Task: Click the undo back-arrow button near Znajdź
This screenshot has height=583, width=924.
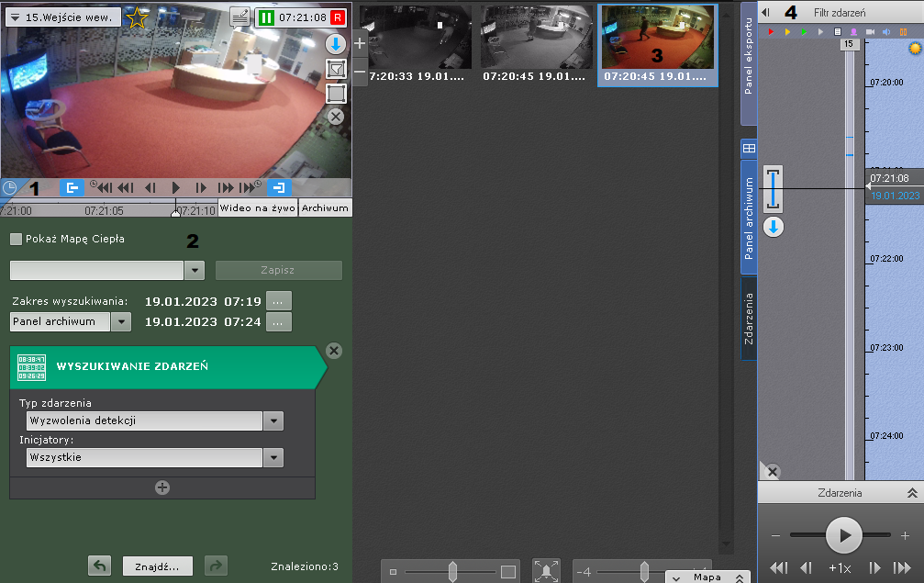Action: [x=100, y=566]
